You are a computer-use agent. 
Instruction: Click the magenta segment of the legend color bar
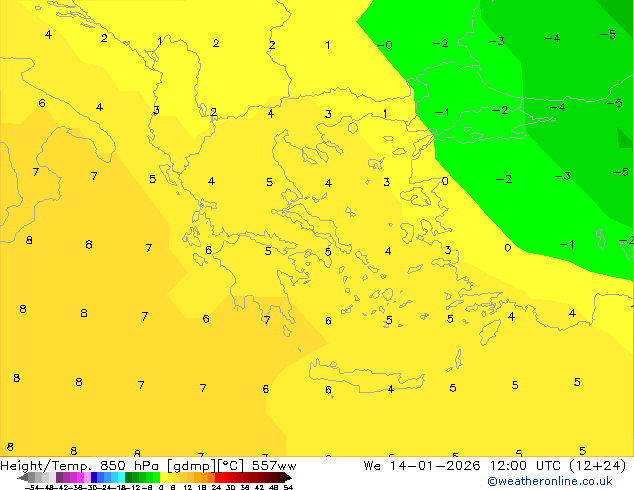tap(73, 478)
